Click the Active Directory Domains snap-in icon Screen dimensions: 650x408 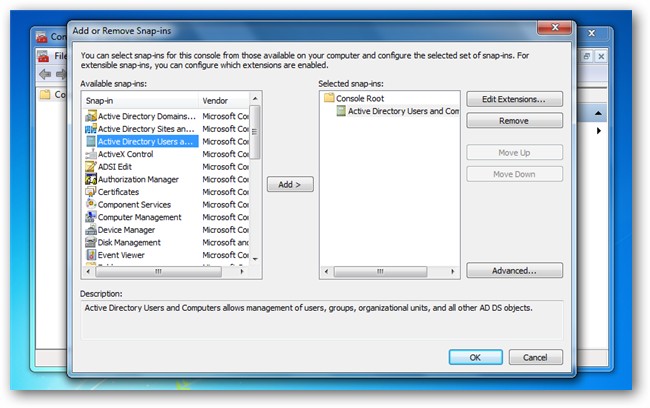[90, 116]
